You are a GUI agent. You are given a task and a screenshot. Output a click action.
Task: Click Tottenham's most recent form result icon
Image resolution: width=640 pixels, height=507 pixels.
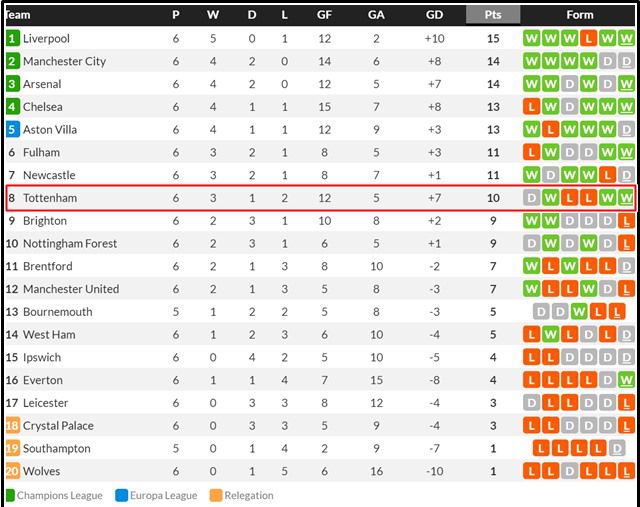pyautogui.click(x=626, y=198)
